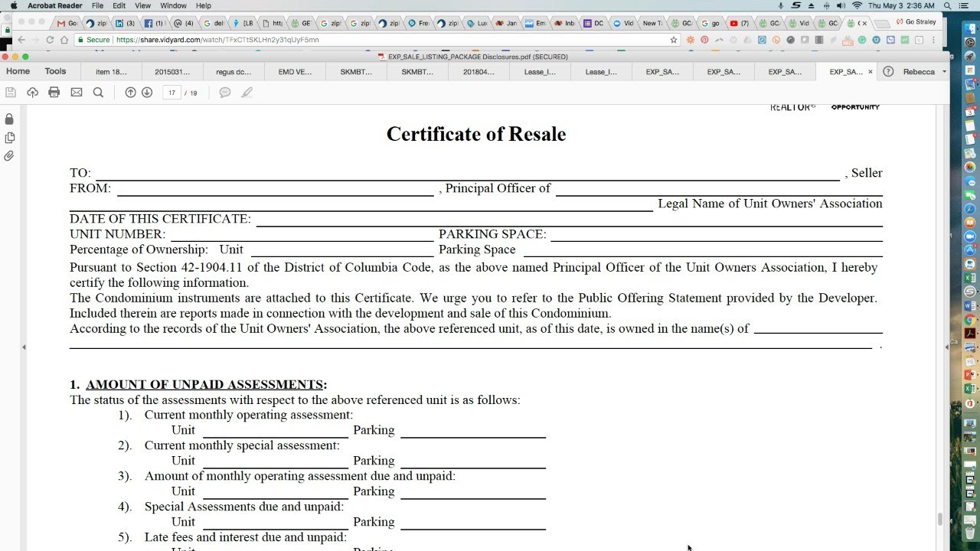Add a comment with speech bubble icon
Screen dimensions: 980x551
click(225, 92)
